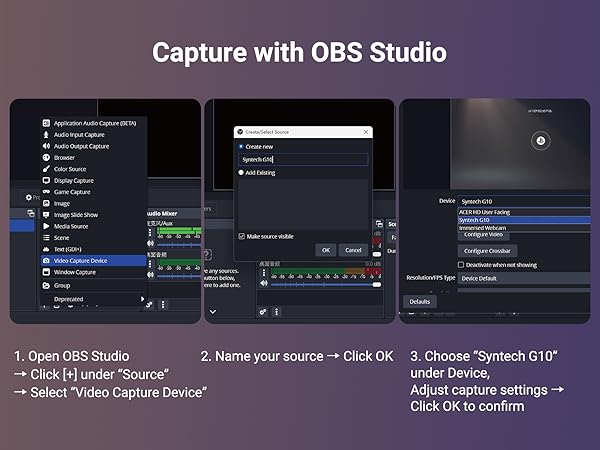Select Video Capture Device entry
This screenshot has height=450, width=600.
[93, 261]
